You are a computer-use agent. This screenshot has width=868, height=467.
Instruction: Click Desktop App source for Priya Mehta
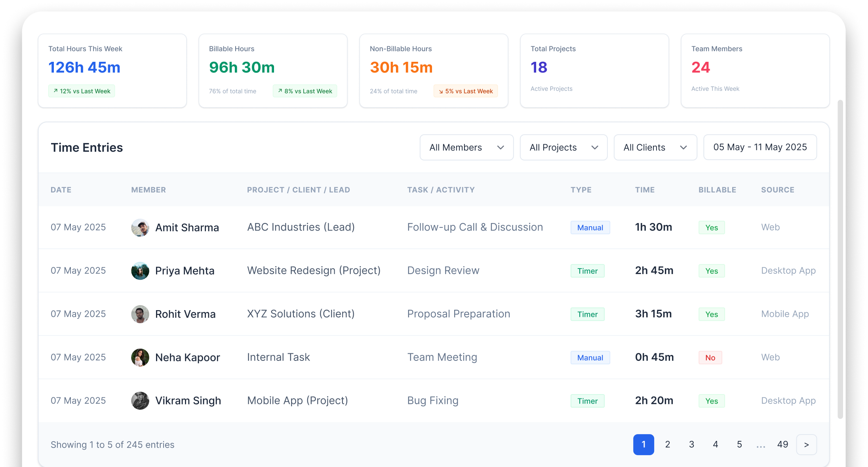(x=788, y=271)
